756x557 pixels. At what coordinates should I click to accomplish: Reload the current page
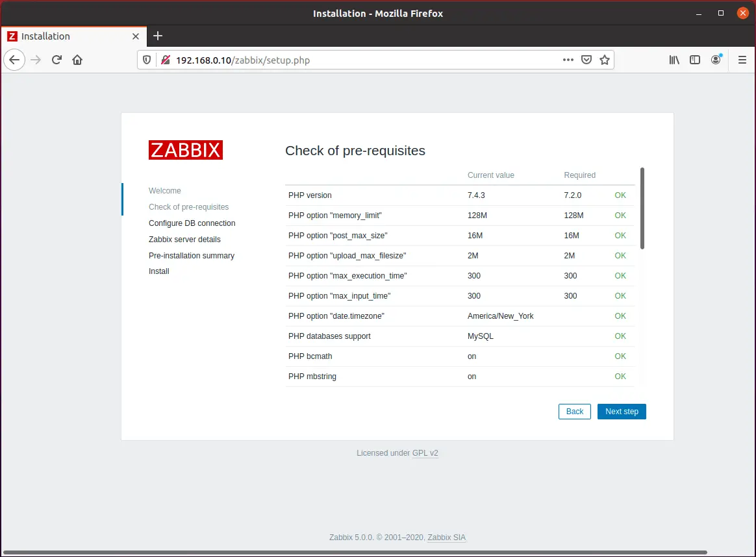pos(57,60)
